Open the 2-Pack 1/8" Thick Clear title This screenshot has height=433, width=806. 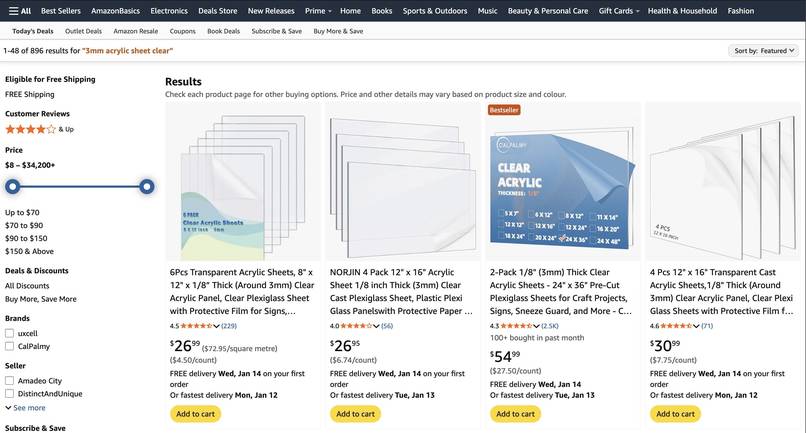click(x=561, y=292)
